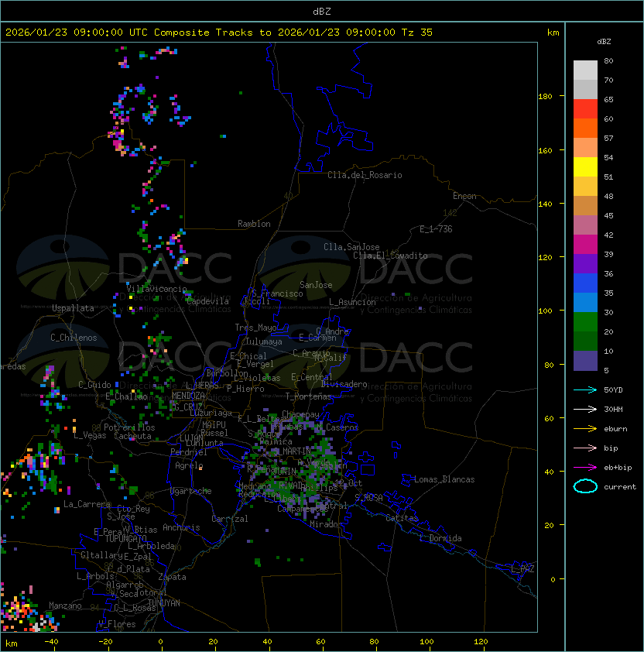Screen dimensions: 644x652
Task: Click the Clla.SanJose place label
Action: click(351, 247)
